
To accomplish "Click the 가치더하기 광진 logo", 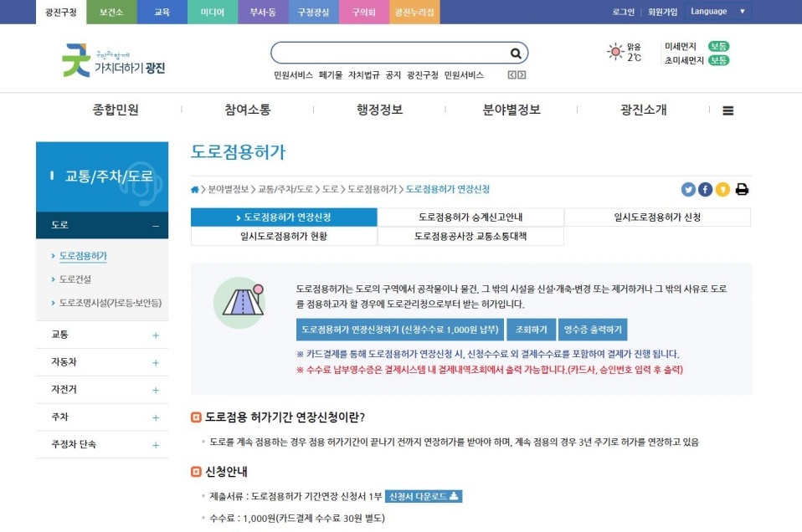I will point(113,61).
